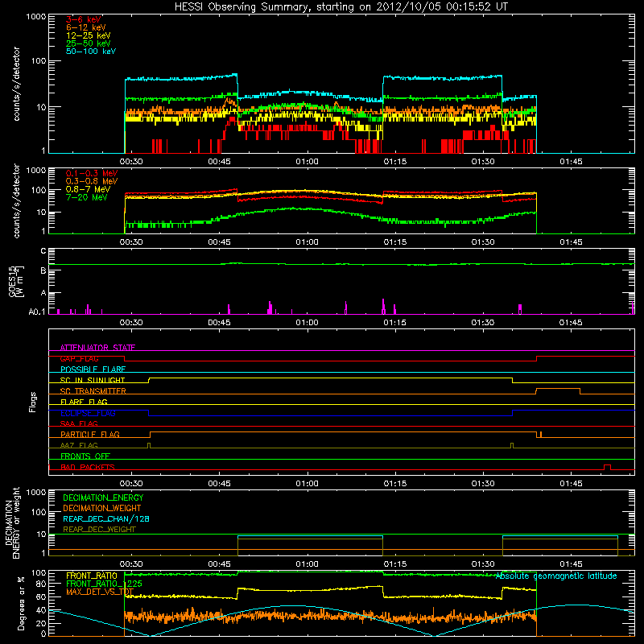This screenshot has width=644, height=644.
Task: Click the 7-20 MeV legend label
Action: coord(87,197)
